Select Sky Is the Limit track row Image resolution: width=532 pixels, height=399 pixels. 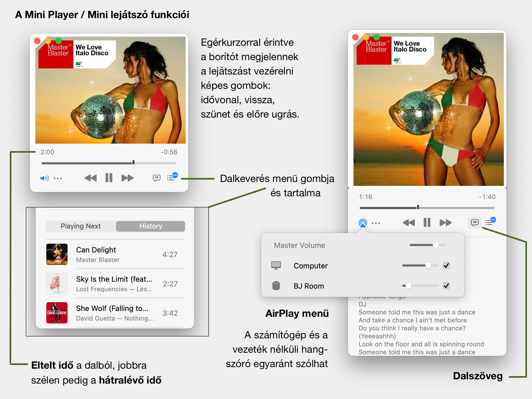[115, 284]
